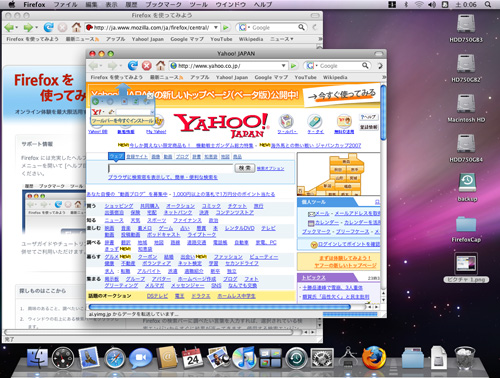The width and height of the screenshot is (500, 378).
Task: Reload the Yahoo! JAPAN page
Action: (x=133, y=66)
